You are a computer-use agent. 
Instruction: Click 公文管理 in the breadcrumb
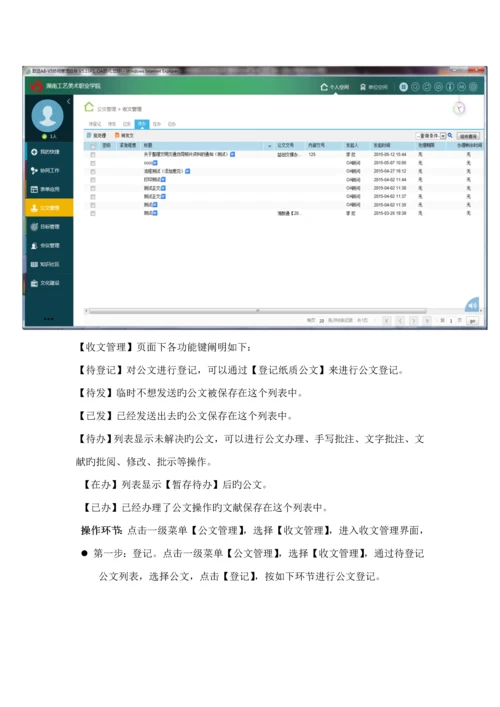click(106, 109)
